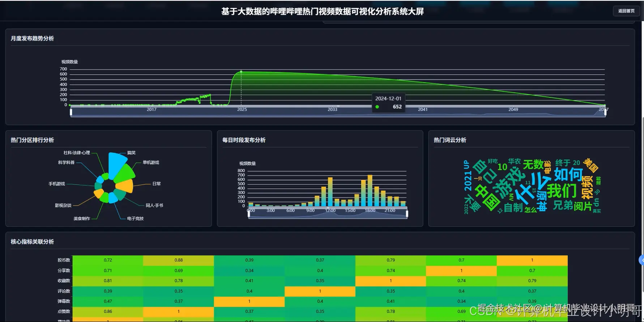Screen dimensions: 644x322
Task: Click the tall bar at 12:00 in hourly chart
Action: pyautogui.click(x=330, y=192)
